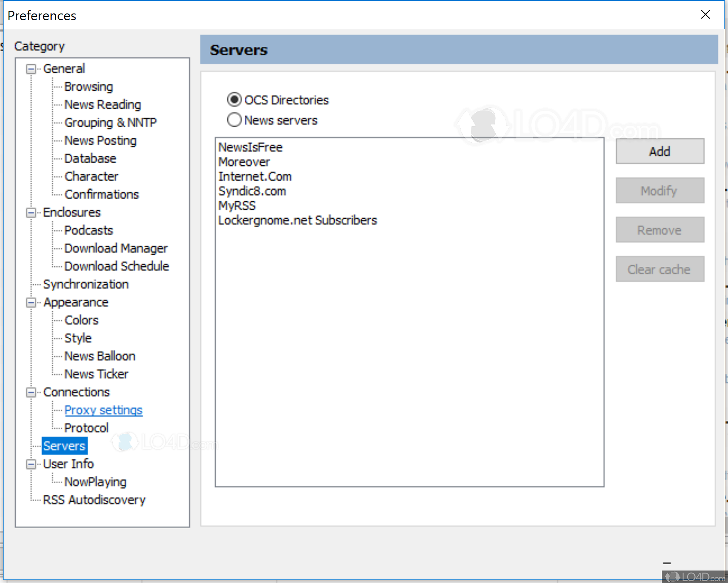Open Proxy settings category
Viewport: 728px width, 583px height.
coord(103,410)
